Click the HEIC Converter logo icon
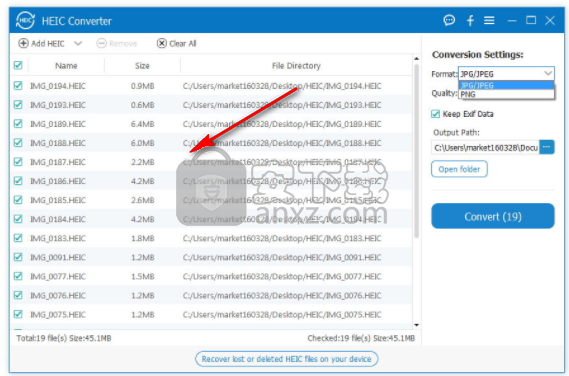Image resolution: width=569 pixels, height=376 pixels. tap(25, 20)
